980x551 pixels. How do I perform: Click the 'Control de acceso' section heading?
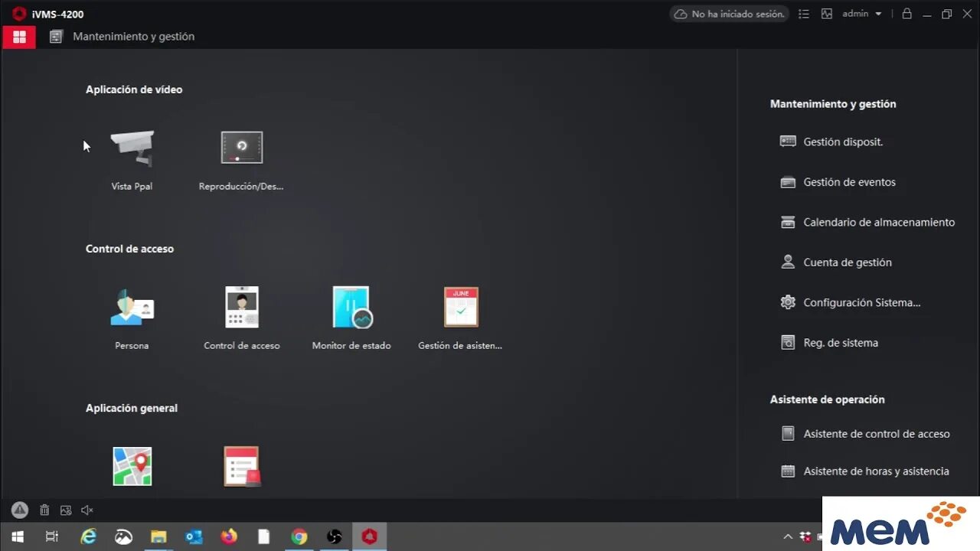click(129, 249)
